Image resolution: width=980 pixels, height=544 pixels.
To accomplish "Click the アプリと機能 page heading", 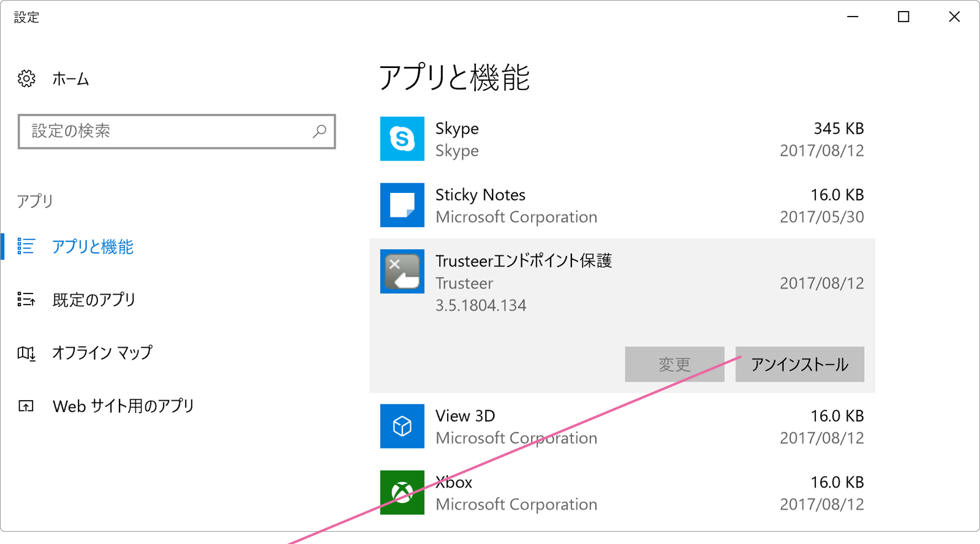I will (x=454, y=78).
